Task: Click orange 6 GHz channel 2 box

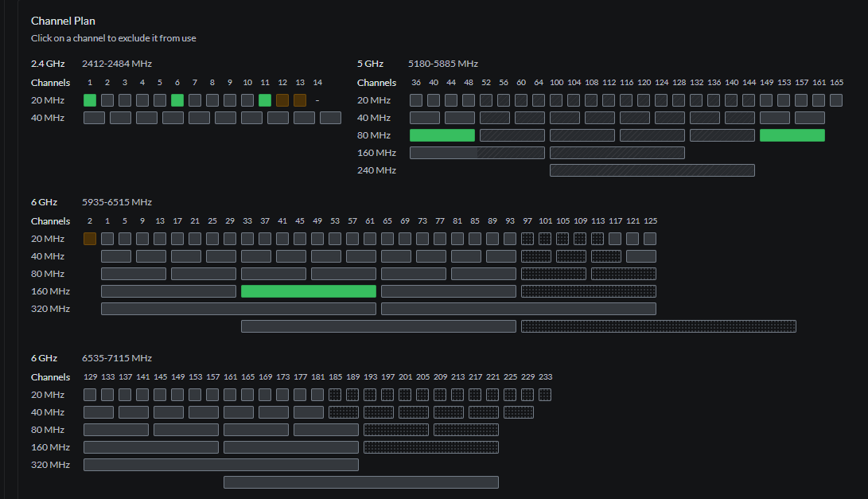Action: [x=90, y=239]
